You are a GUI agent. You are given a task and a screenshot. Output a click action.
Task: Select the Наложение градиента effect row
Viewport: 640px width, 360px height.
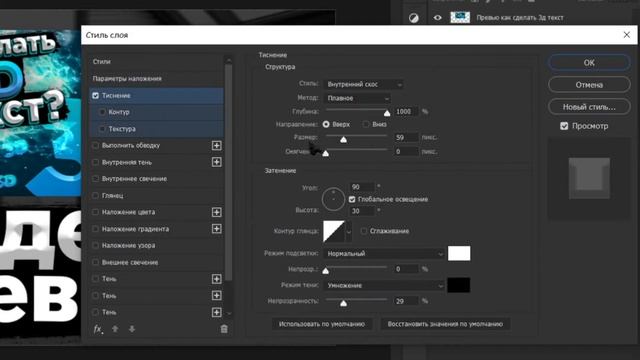(x=156, y=229)
